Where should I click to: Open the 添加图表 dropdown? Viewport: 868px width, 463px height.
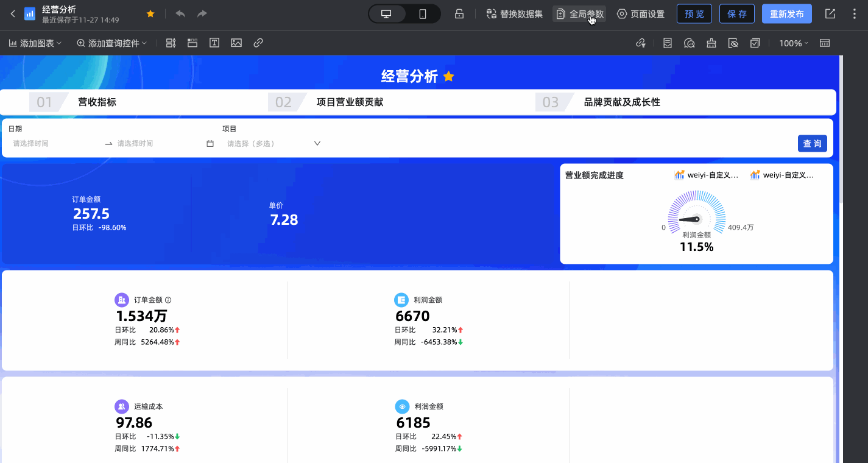coord(35,43)
